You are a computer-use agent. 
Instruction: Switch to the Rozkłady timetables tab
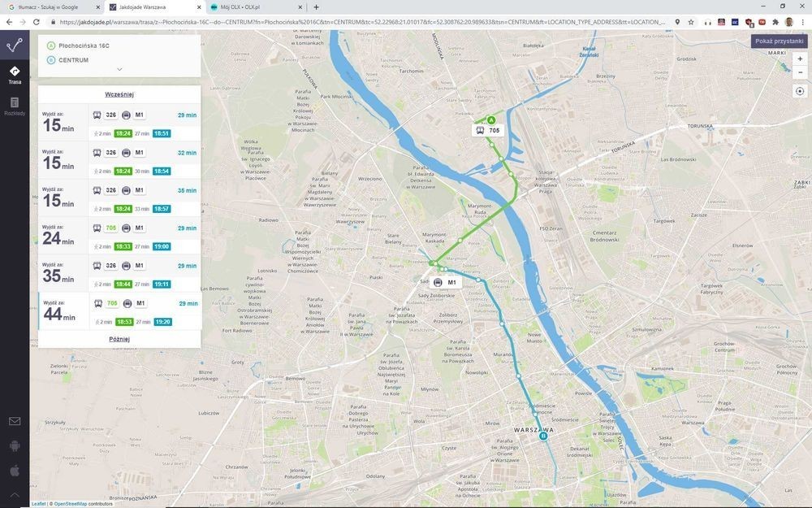[x=15, y=106]
